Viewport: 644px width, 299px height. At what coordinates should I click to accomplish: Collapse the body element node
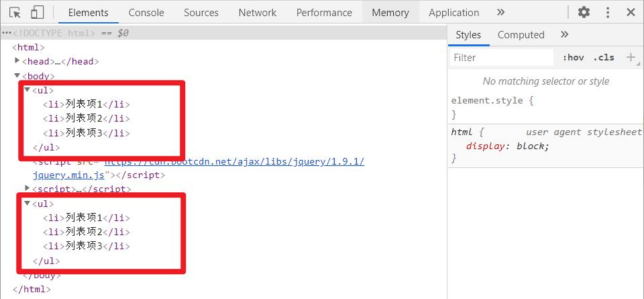click(17, 76)
